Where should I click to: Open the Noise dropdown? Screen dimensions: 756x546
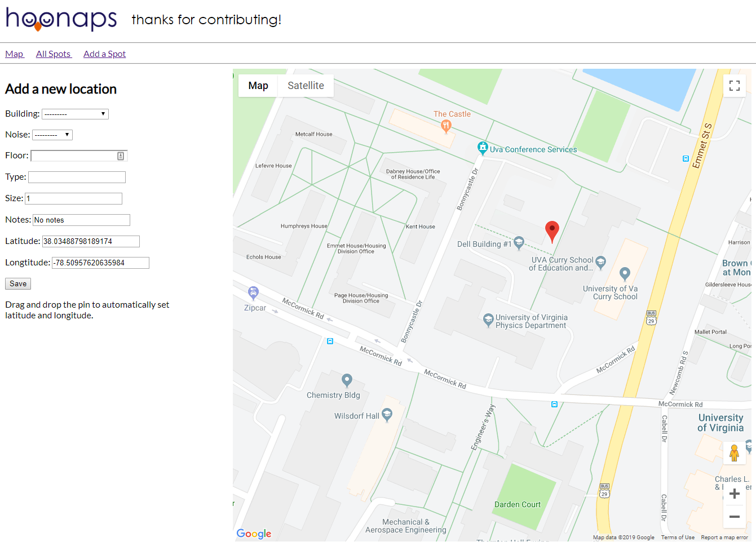[x=52, y=135]
